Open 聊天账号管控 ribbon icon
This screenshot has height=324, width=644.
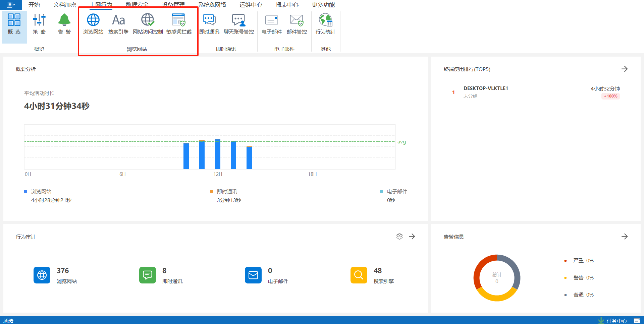pyautogui.click(x=239, y=24)
